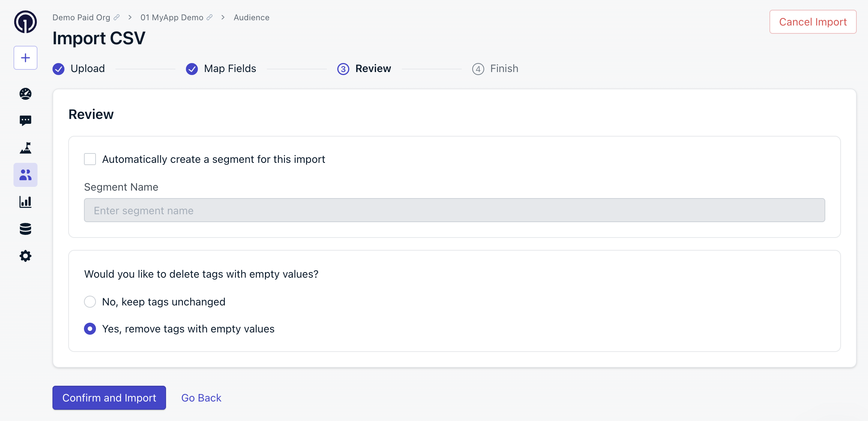Select Yes, remove tags with empty values
This screenshot has height=421, width=868.
point(90,329)
